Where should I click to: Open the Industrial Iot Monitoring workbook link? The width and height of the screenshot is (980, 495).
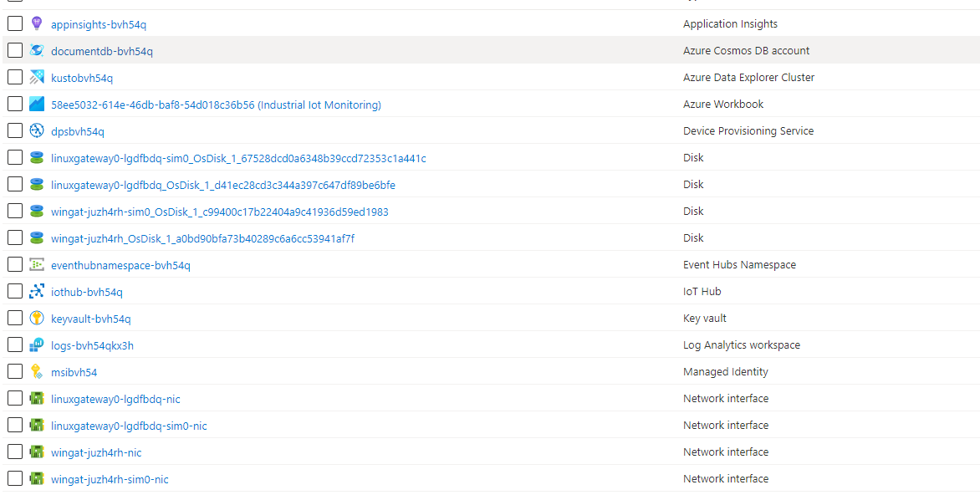click(217, 104)
